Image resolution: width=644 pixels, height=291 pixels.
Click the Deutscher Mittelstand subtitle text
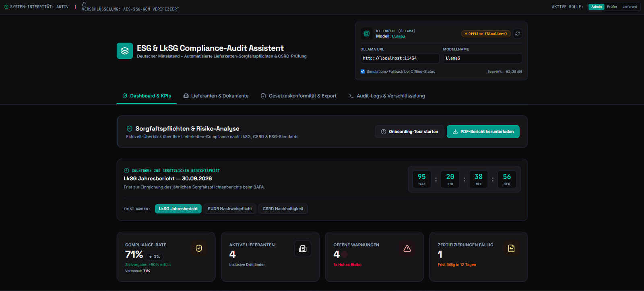coord(222,56)
